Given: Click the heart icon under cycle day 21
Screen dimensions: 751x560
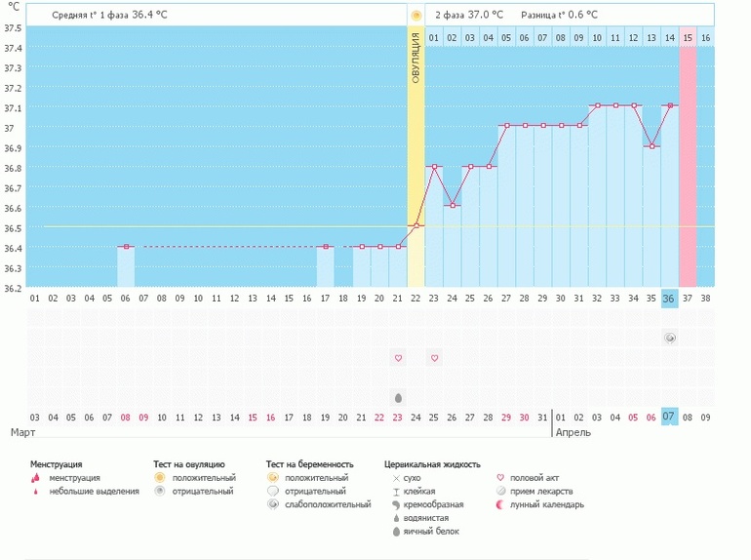Looking at the screenshot, I should (x=398, y=358).
